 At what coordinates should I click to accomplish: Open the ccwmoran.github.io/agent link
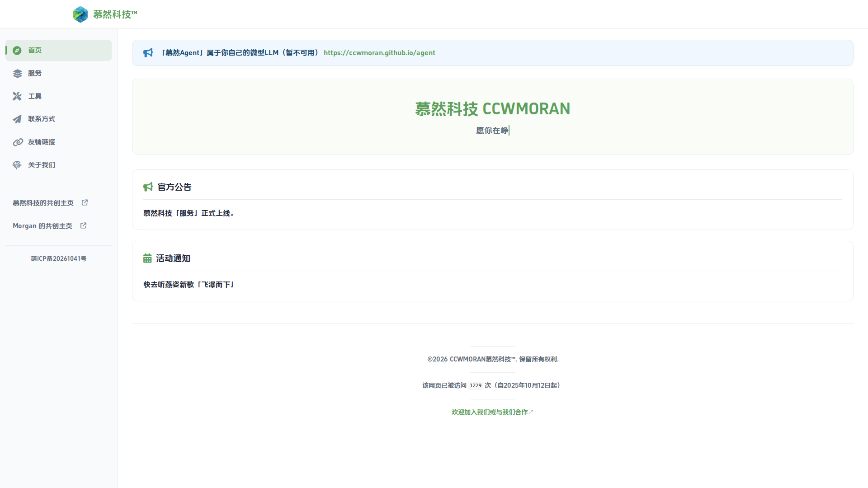379,53
